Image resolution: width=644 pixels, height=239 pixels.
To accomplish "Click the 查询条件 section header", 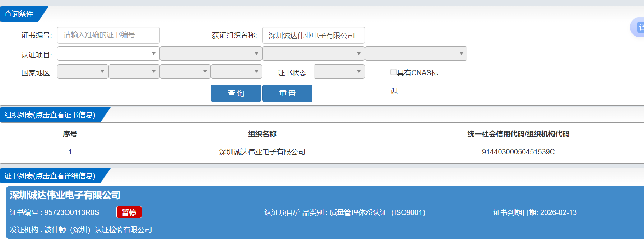I will (x=19, y=14).
